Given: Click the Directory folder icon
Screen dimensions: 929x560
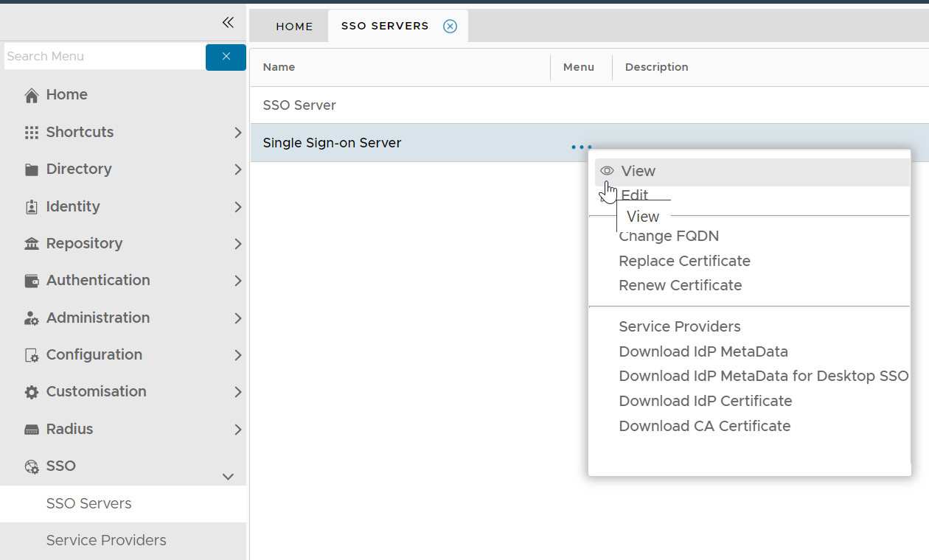Looking at the screenshot, I should coord(31,169).
